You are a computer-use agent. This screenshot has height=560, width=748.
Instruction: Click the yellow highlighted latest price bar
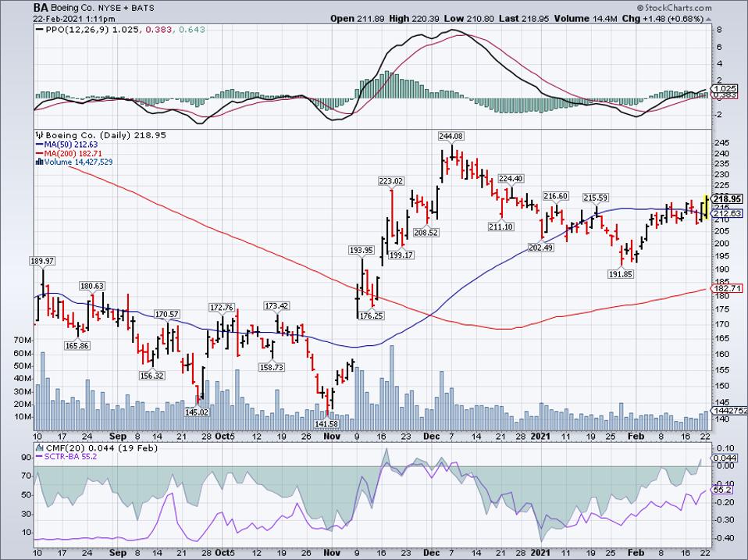click(x=706, y=207)
